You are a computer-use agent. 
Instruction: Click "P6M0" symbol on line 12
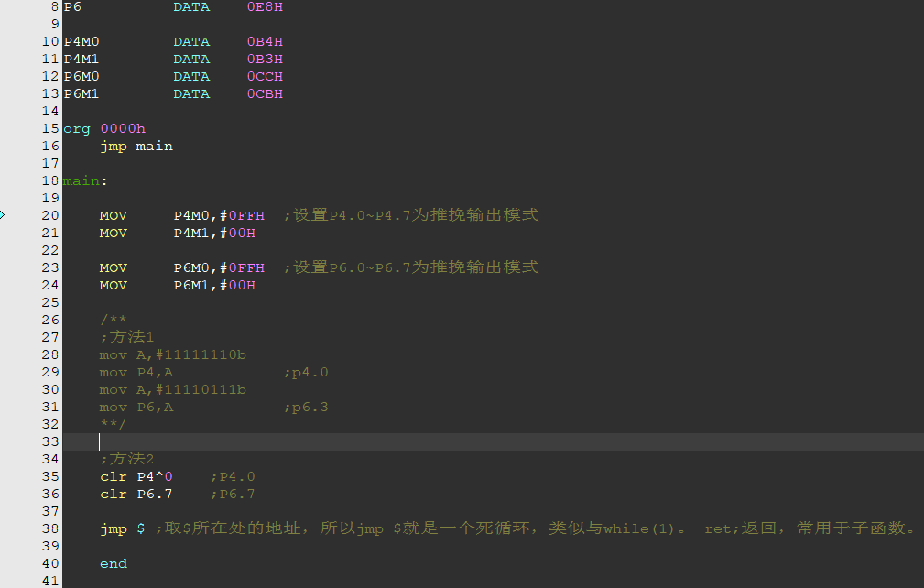click(82, 77)
